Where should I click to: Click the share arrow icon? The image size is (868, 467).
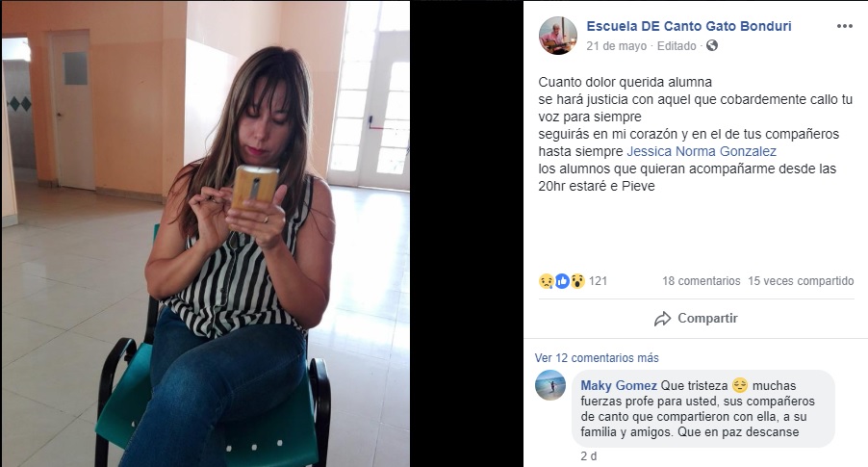[662, 319]
